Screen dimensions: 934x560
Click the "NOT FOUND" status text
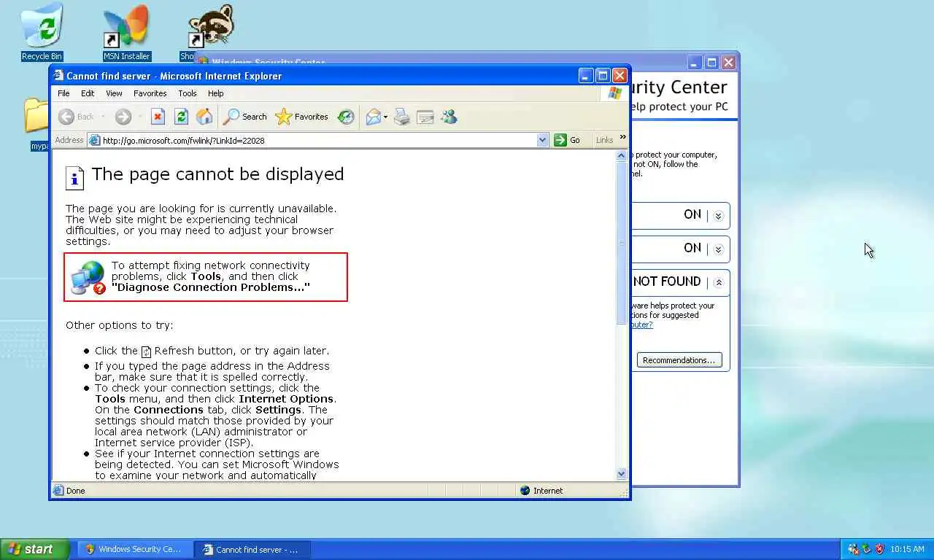667,281
